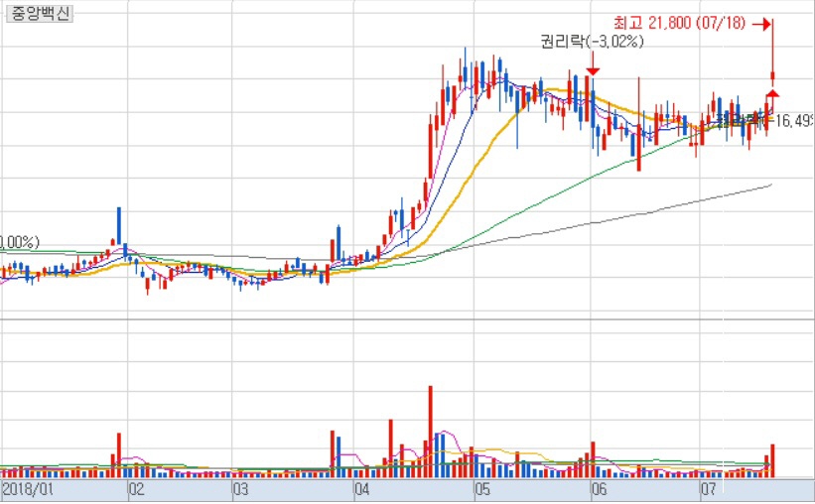Click the 0,00% label at left edge

click(x=19, y=241)
